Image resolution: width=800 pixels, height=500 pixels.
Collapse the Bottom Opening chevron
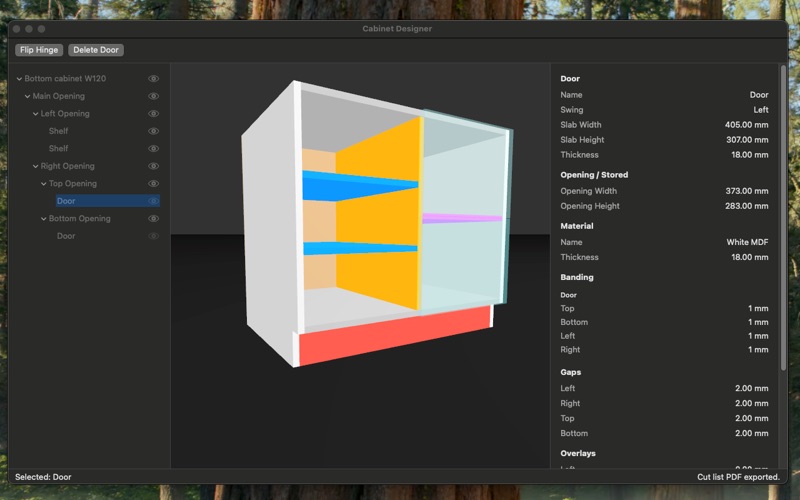coord(44,218)
